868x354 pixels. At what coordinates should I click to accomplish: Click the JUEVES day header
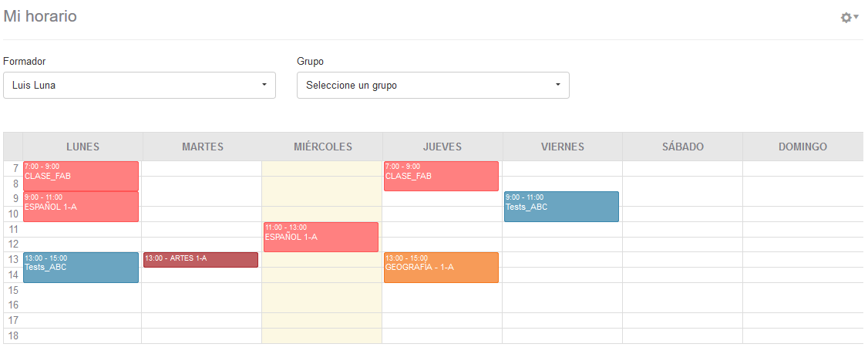click(x=442, y=147)
